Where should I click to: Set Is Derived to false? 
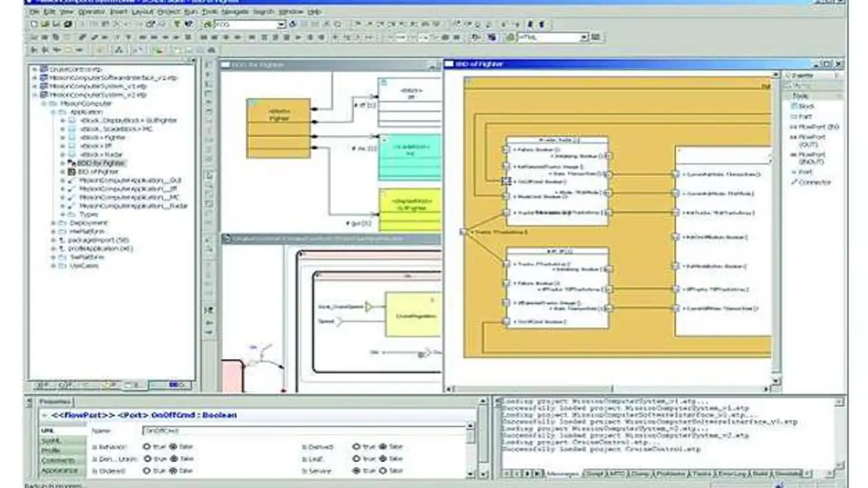[x=382, y=447]
